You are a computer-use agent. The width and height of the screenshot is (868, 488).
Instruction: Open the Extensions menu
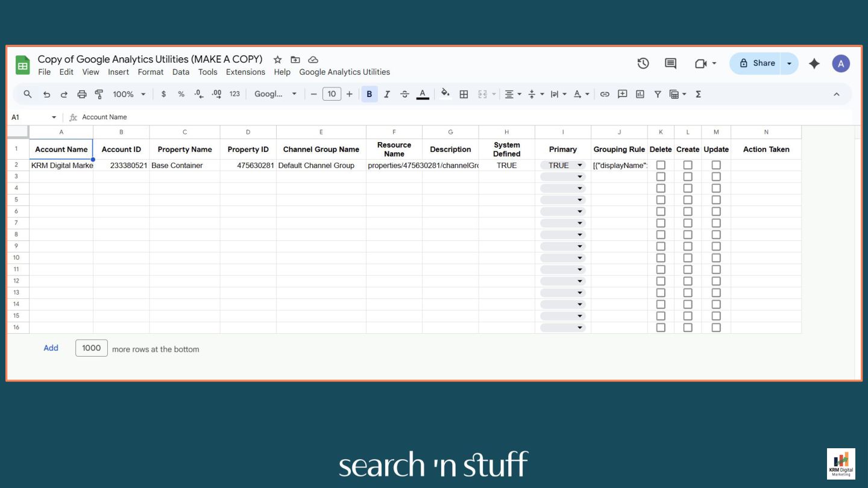pyautogui.click(x=245, y=72)
